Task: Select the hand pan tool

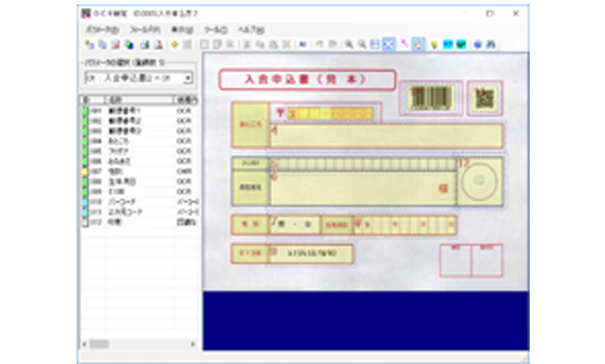Action: pos(418,44)
